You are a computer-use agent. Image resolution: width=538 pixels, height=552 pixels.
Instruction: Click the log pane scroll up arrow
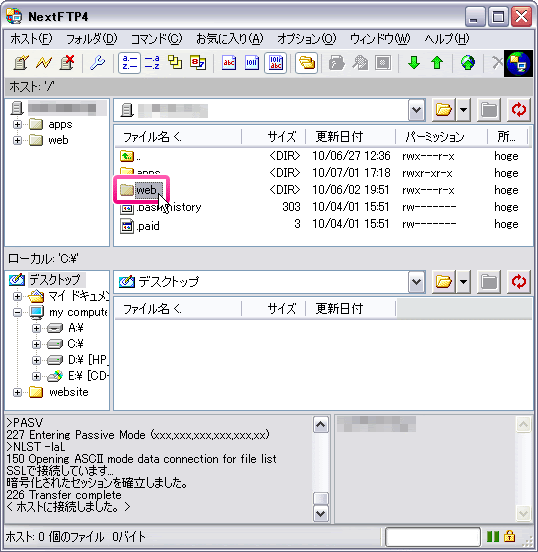point(320,425)
